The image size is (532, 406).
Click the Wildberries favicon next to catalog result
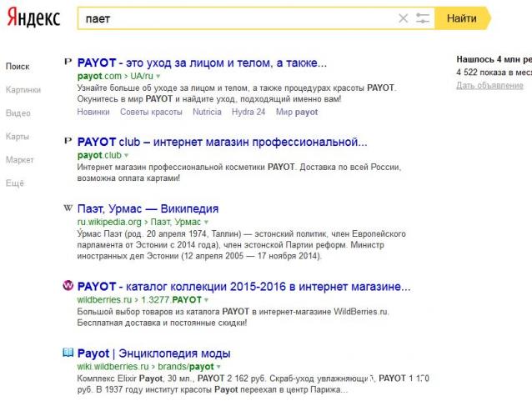(x=68, y=286)
